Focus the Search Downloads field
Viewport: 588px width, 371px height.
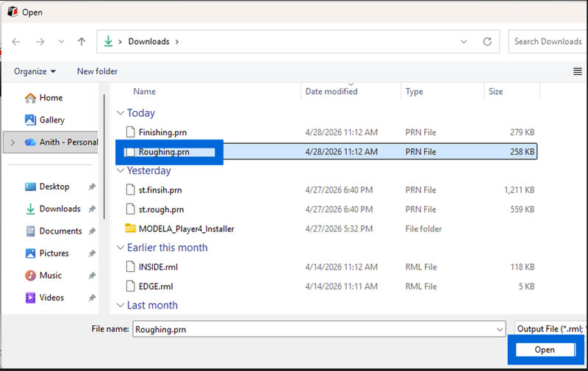tap(548, 42)
